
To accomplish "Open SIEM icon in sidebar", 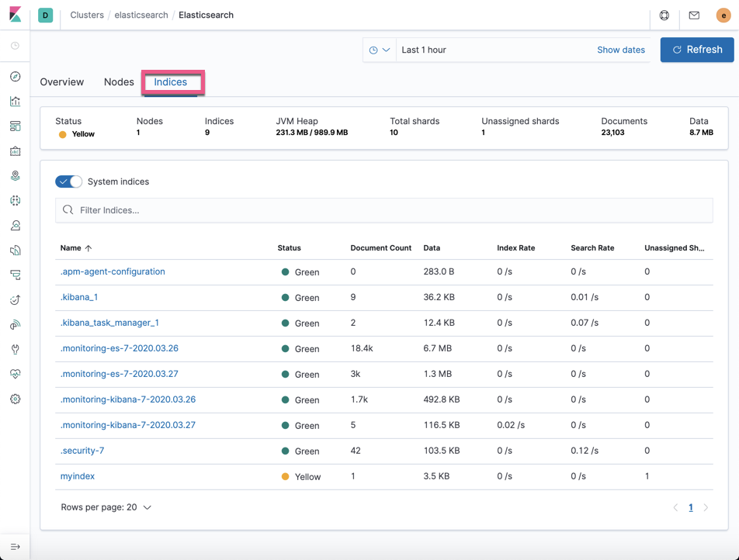I will [x=15, y=324].
